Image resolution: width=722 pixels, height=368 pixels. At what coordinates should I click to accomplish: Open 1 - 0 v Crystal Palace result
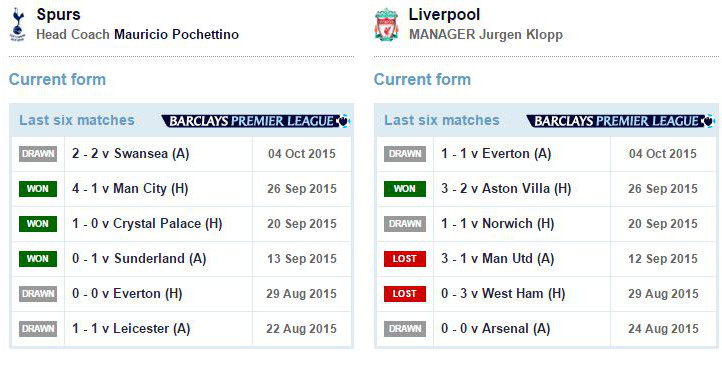[147, 224]
